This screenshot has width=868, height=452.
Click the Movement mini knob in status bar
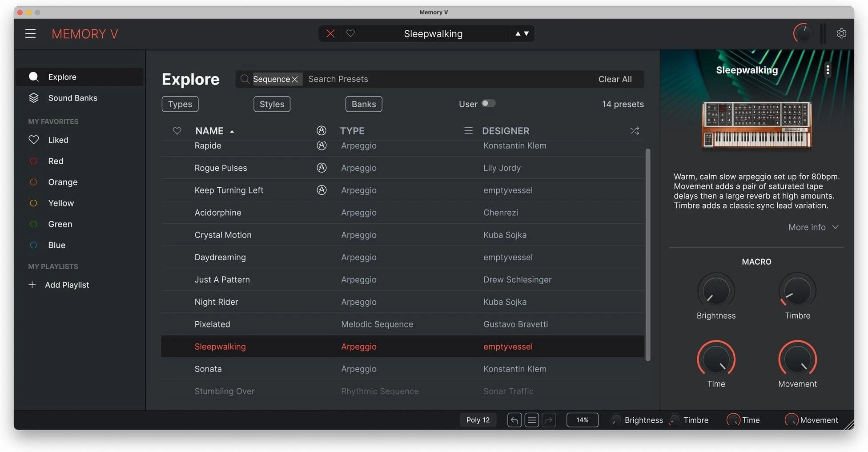click(x=792, y=420)
